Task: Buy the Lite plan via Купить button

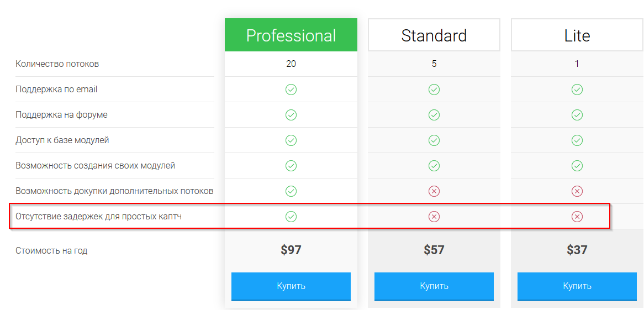Action: [577, 286]
